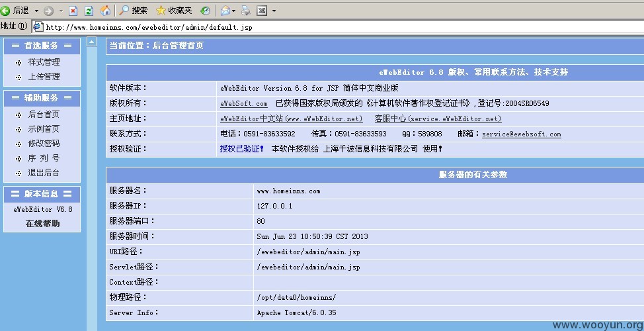Go back with the 后退 arrow
644x331 pixels.
tap(15, 11)
